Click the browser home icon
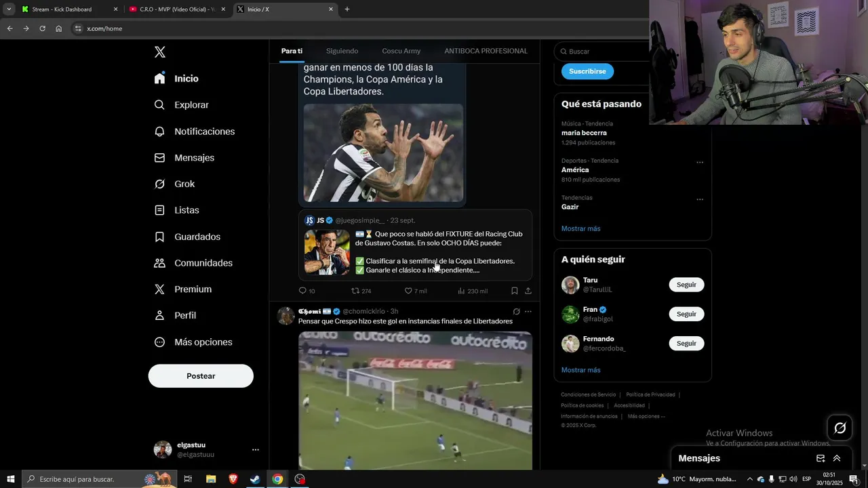The image size is (868, 488). (x=58, y=28)
